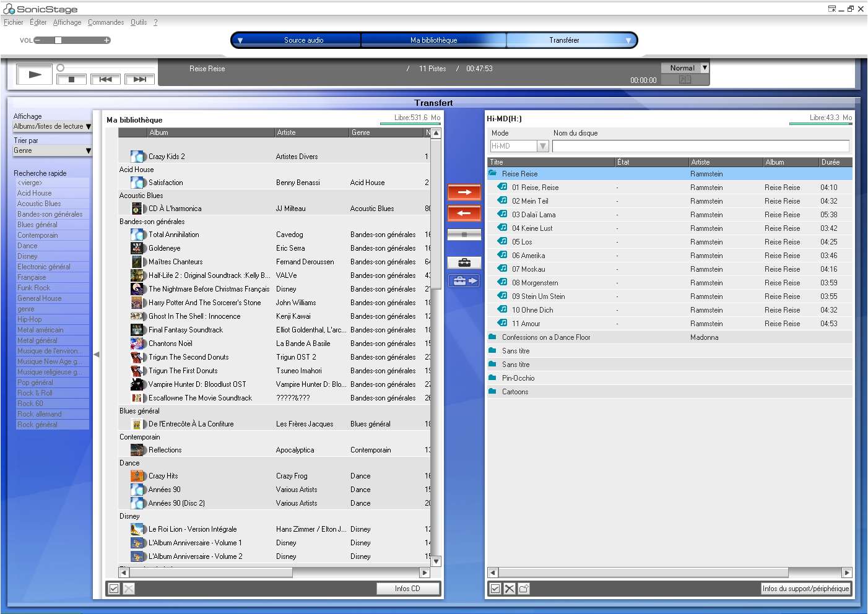Click the delete X icon in Hi-MD panel
Viewport: 868px width, 614px height.
point(509,589)
